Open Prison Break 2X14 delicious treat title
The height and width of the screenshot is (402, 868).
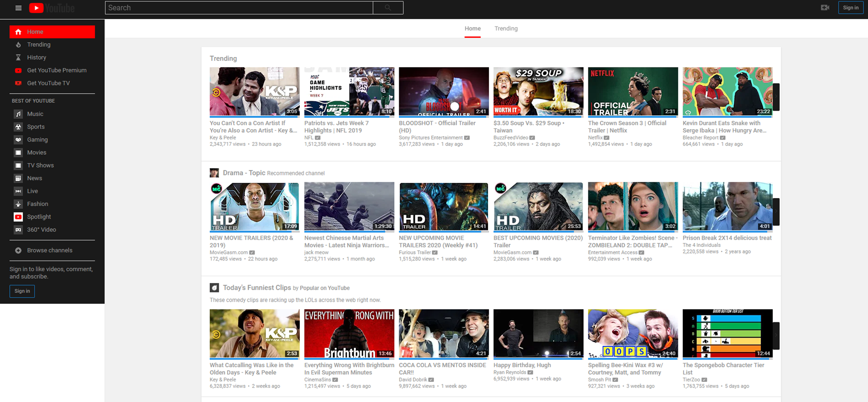click(x=727, y=238)
